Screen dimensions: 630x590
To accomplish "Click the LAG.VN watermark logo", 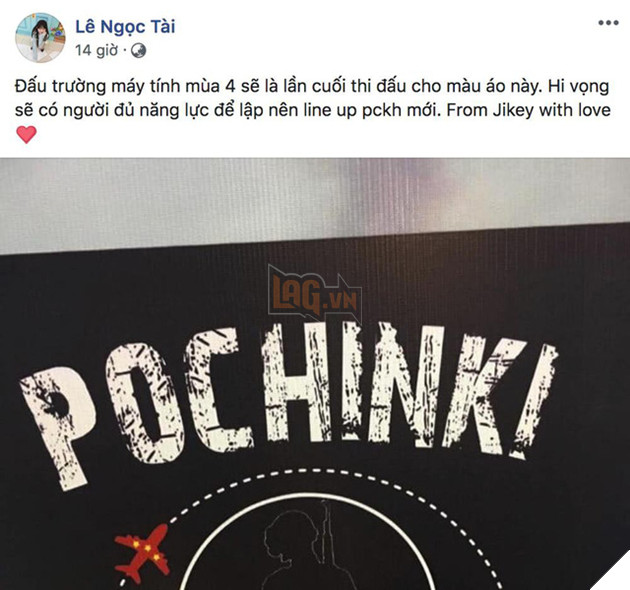I will coord(315,295).
